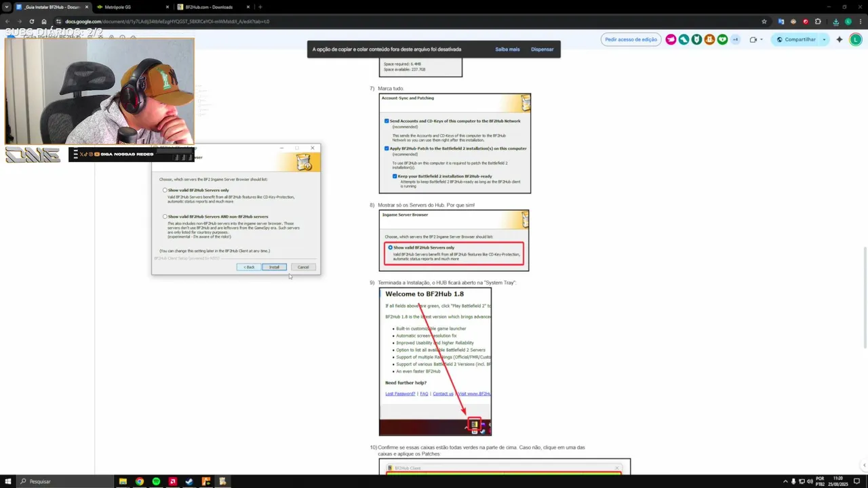Click the browser back arrow

click(7, 21)
